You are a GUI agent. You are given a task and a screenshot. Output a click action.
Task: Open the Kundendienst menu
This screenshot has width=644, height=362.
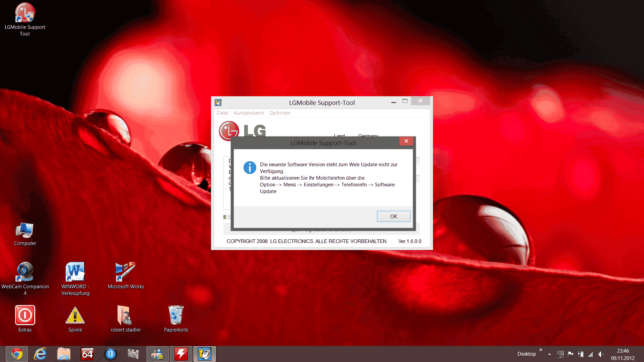point(249,113)
